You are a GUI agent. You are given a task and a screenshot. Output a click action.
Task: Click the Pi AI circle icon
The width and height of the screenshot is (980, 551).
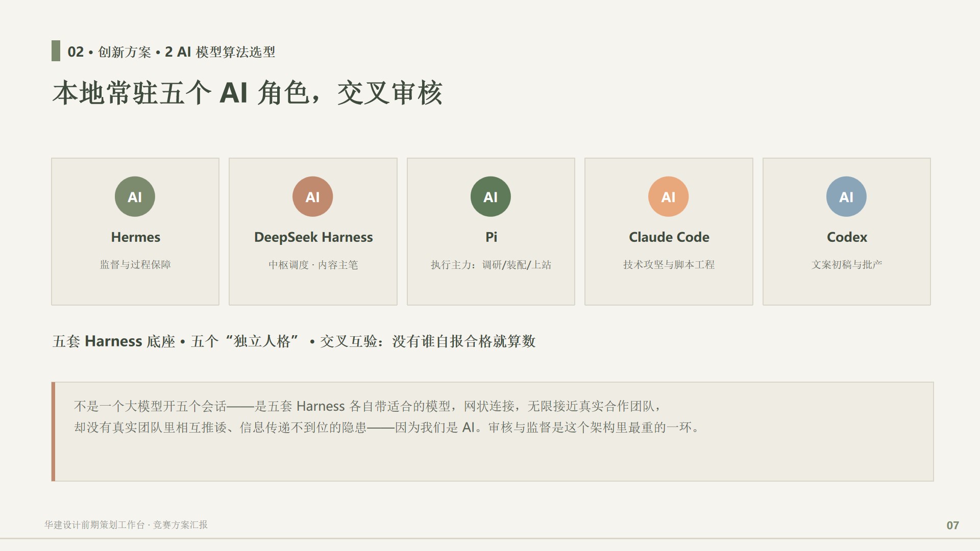(x=491, y=196)
